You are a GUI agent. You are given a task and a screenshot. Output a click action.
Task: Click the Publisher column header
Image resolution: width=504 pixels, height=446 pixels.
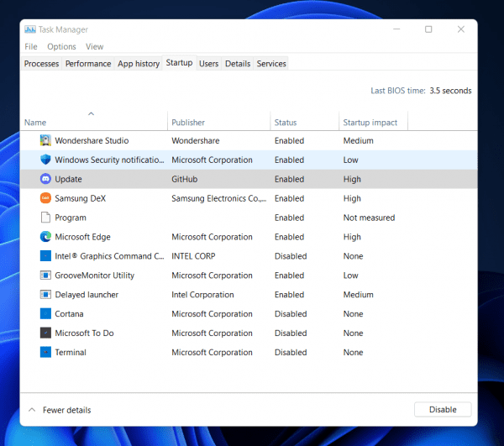188,123
